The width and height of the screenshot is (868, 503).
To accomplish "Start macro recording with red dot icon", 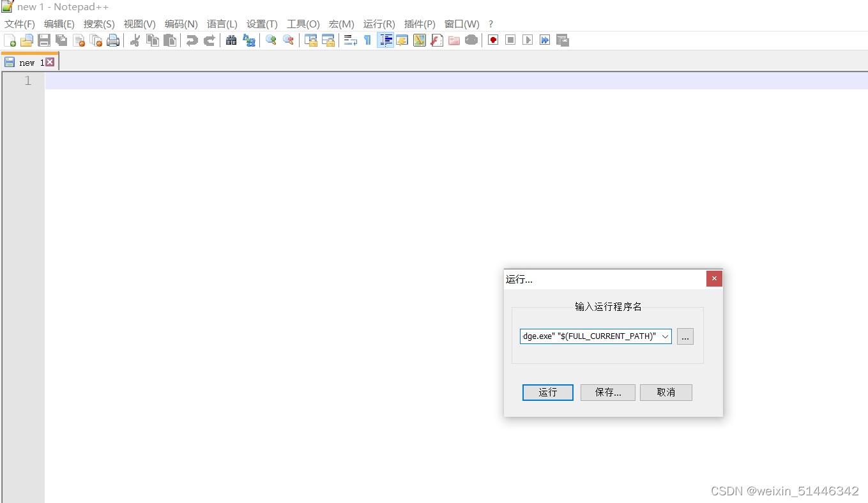I will (493, 40).
